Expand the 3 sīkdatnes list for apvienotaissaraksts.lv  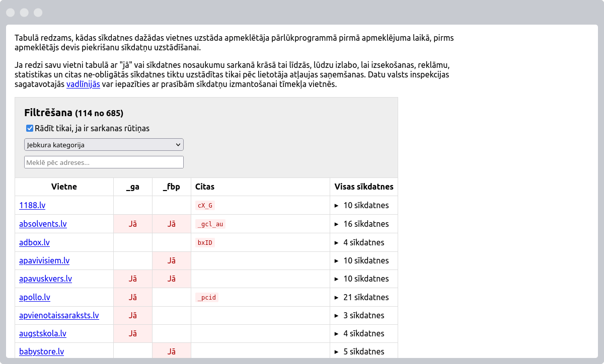[x=359, y=315]
